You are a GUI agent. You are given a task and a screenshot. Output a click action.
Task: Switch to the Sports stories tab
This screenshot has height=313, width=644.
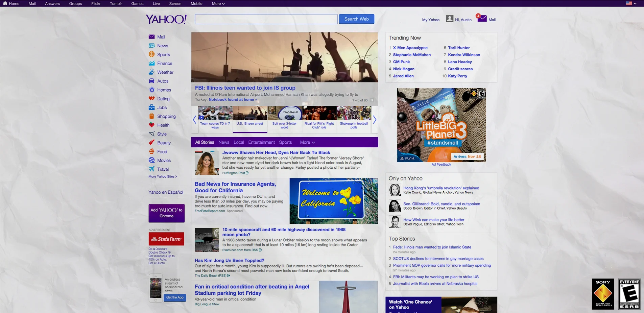285,142
